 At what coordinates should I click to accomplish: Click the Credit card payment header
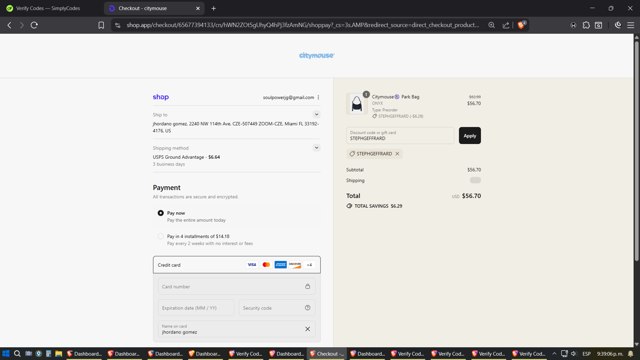tap(237, 265)
